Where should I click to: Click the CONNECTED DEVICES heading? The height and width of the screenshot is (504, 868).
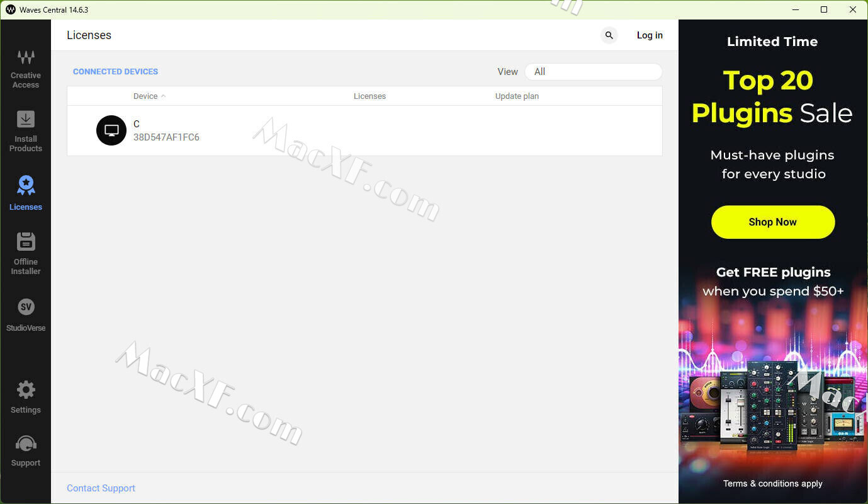pos(115,72)
